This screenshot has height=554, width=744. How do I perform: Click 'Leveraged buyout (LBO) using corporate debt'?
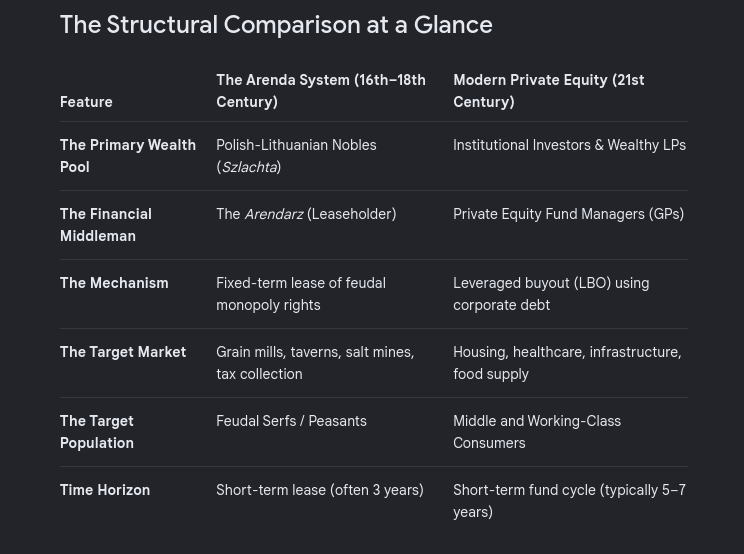[x=551, y=294]
